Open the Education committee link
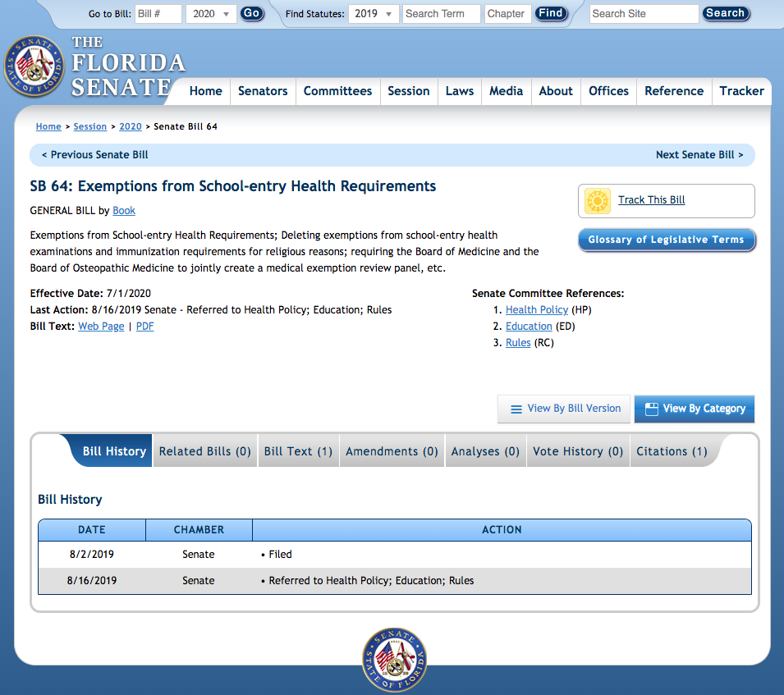The height and width of the screenshot is (695, 784). point(529,327)
